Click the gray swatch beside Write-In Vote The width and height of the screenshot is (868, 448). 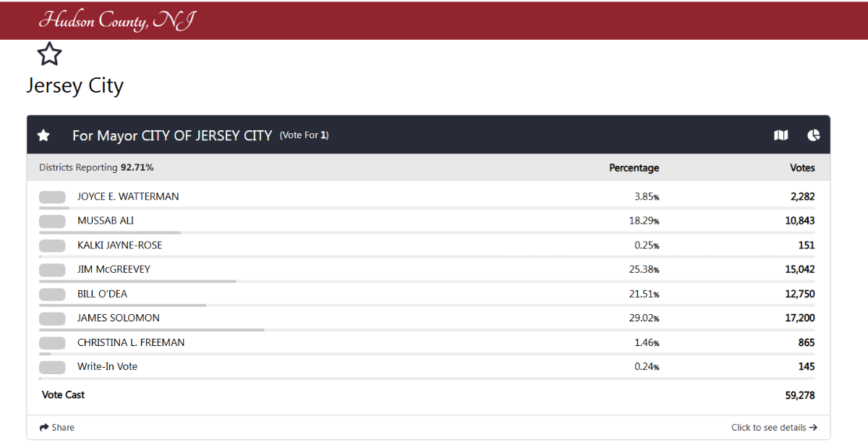click(x=52, y=367)
